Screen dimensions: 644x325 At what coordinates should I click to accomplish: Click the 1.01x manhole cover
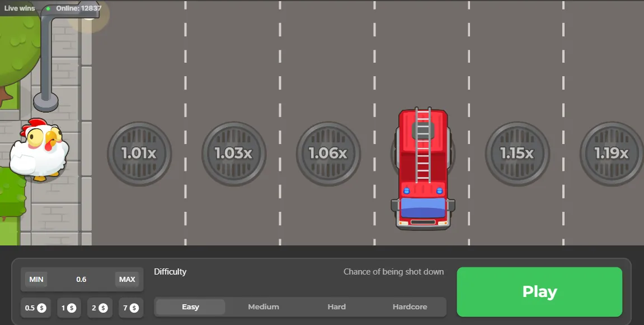coord(139,154)
